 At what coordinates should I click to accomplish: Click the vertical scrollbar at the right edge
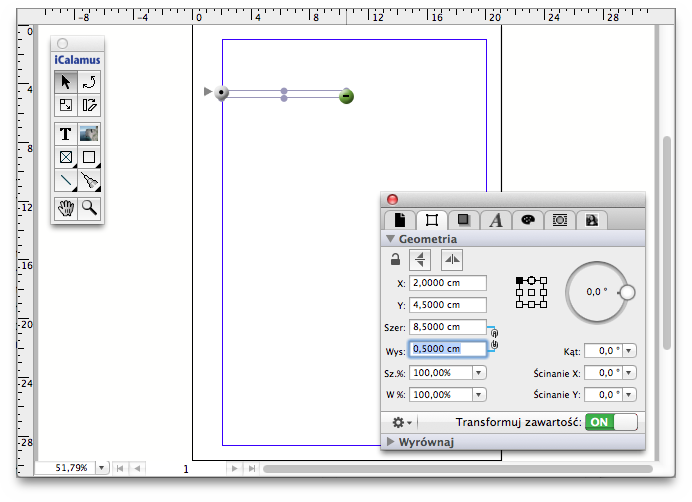[667, 243]
